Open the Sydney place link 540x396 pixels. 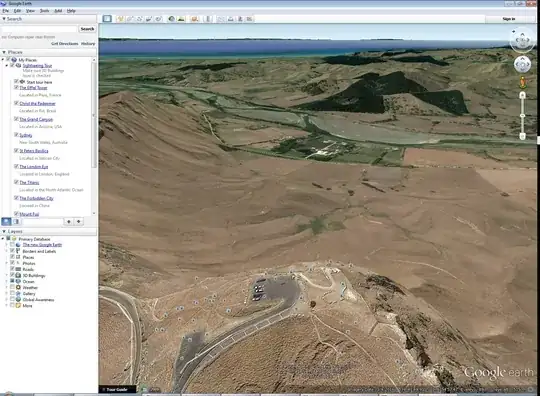(x=25, y=135)
